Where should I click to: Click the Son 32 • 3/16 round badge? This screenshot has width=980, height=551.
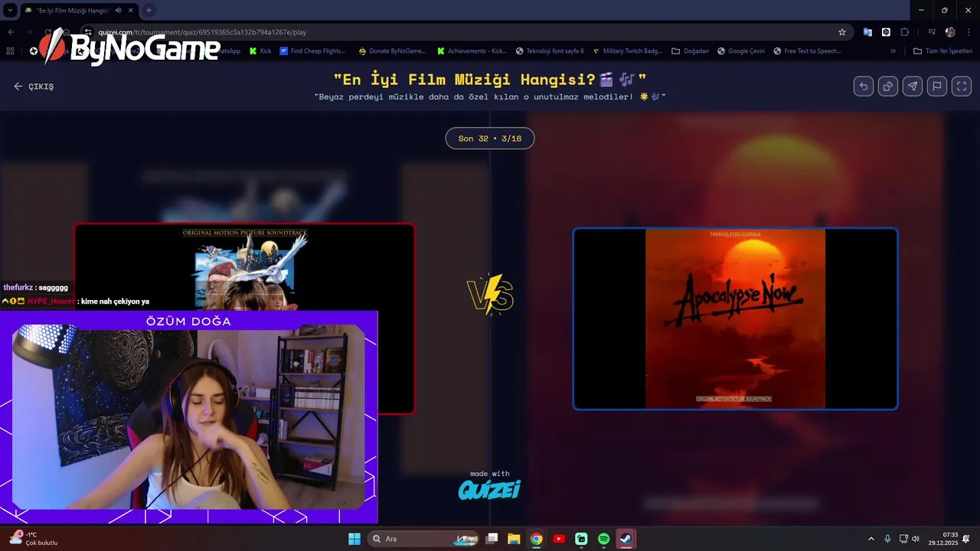coord(490,139)
